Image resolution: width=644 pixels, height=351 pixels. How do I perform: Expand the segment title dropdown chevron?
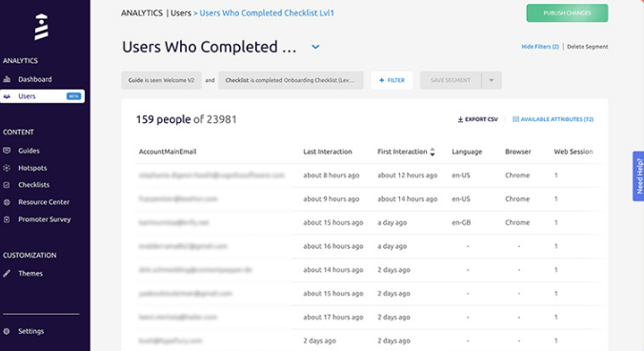pyautogui.click(x=315, y=47)
